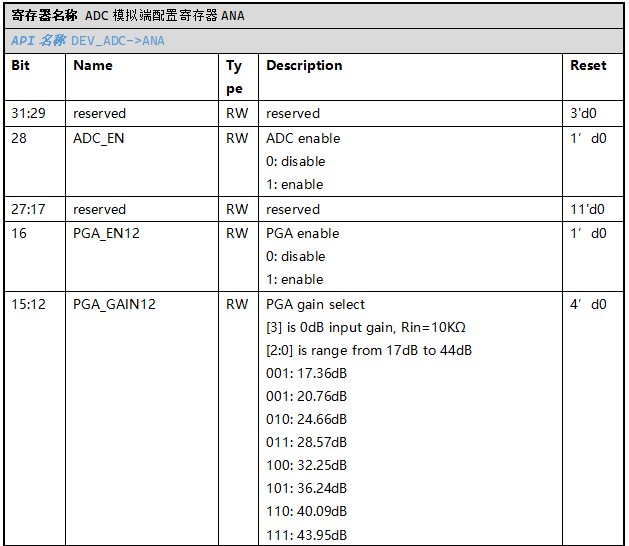Select reset value "3'd0"
The image size is (629, 546).
point(583,114)
